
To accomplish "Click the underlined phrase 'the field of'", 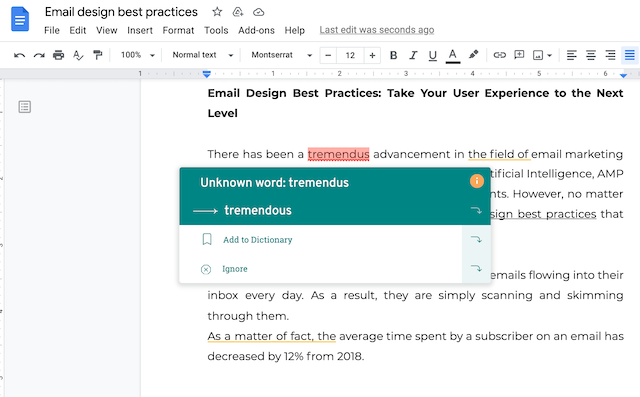I will point(499,154).
